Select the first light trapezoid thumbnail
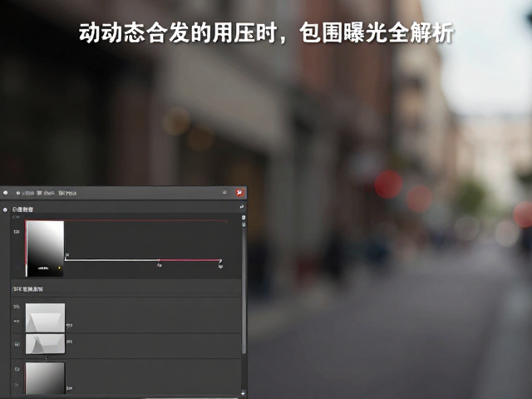Screen dimensions: 532x399 coord(45,318)
